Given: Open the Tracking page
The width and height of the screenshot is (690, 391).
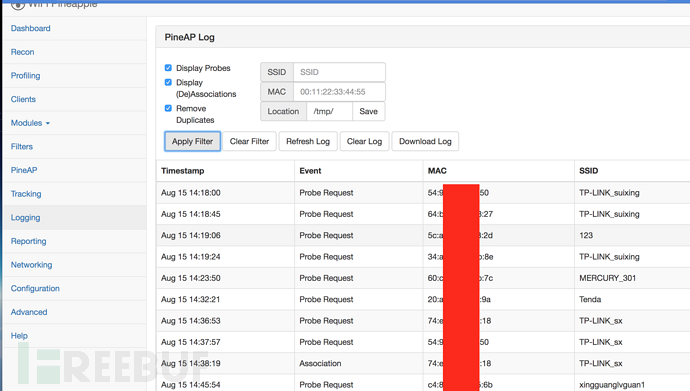Looking at the screenshot, I should 26,194.
